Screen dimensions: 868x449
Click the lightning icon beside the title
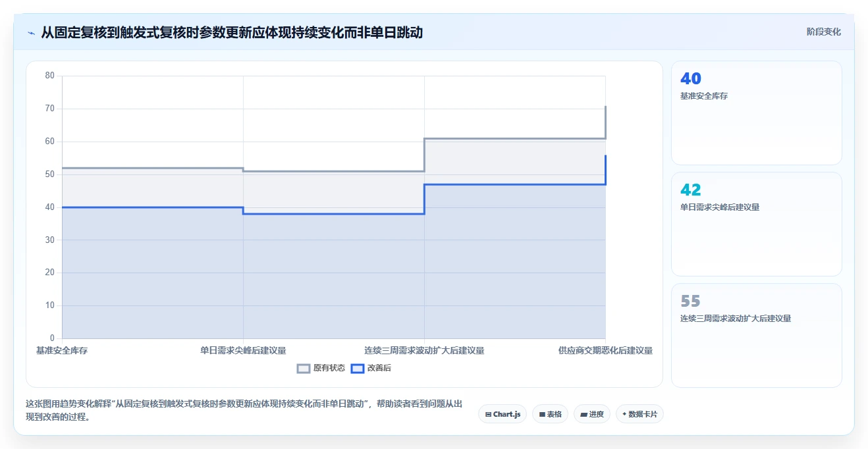31,32
